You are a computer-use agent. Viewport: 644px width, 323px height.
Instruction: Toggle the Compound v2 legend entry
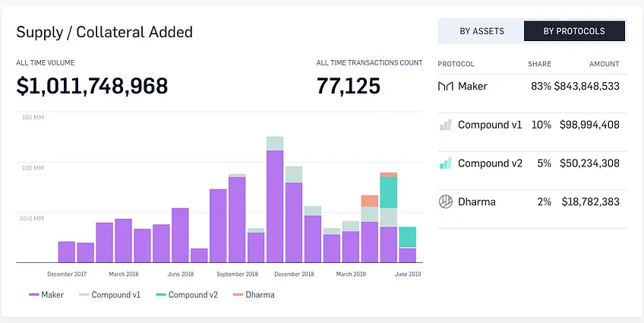coord(187,295)
